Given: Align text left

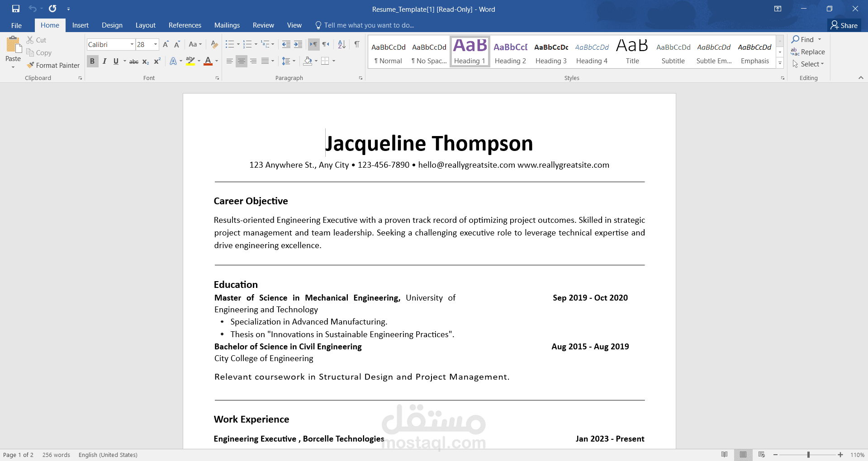Looking at the screenshot, I should [230, 61].
